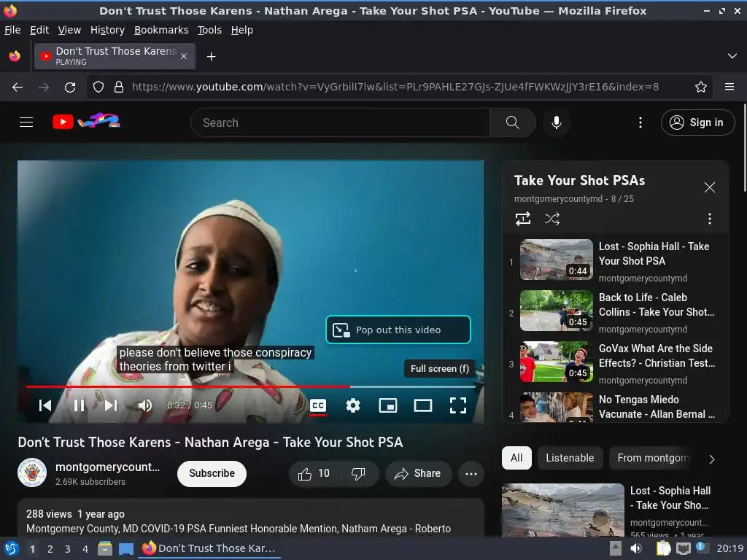The image size is (747, 560).
Task: Select the All filter chip
Action: pyautogui.click(x=516, y=458)
